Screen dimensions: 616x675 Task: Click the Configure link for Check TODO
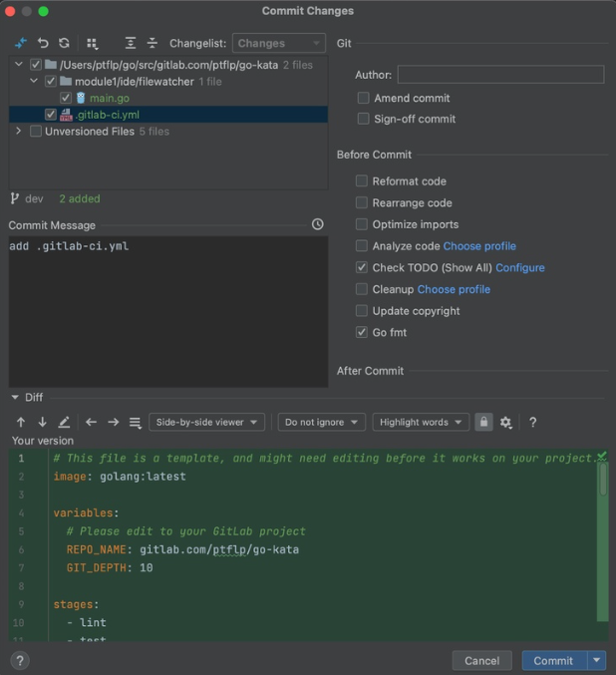tap(519, 267)
